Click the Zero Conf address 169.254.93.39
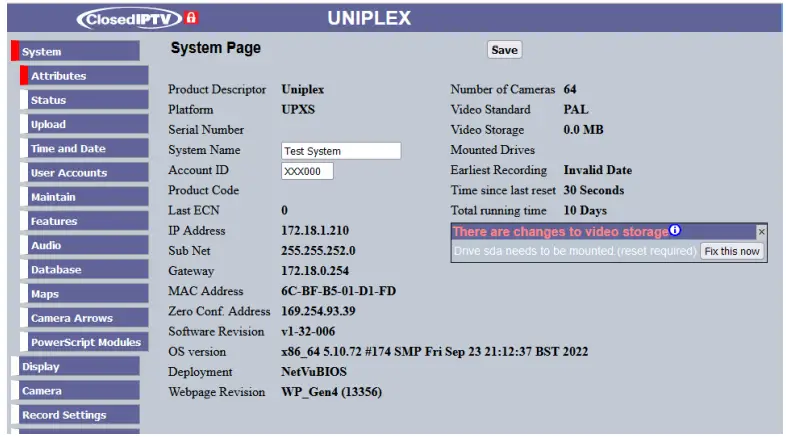This screenshot has width=786, height=437. click(318, 311)
